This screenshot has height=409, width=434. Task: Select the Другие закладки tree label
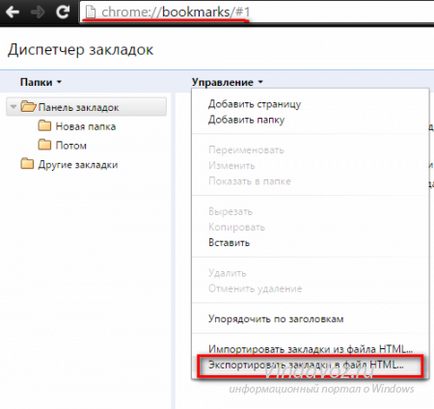point(78,165)
